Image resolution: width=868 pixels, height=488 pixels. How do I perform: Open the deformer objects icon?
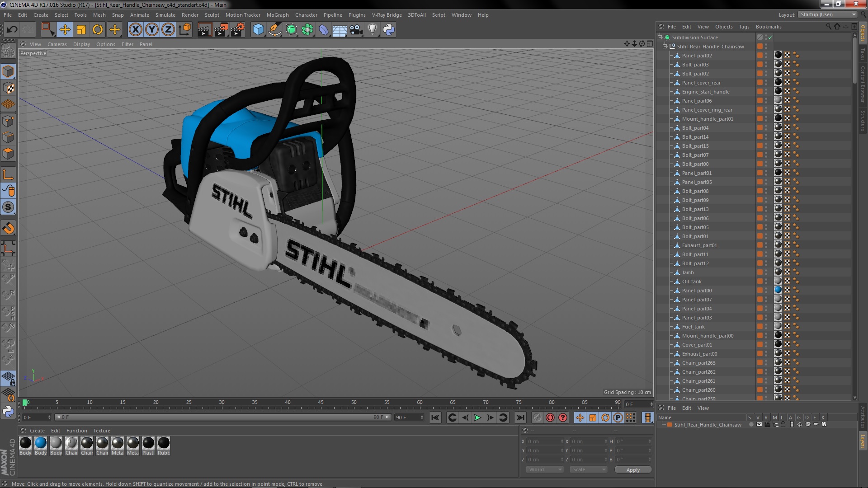tap(324, 30)
